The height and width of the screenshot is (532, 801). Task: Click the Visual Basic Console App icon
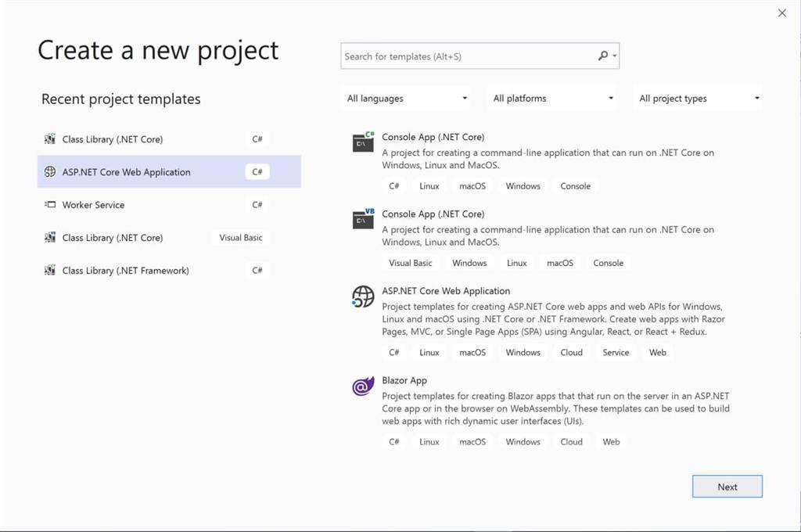tap(363, 219)
